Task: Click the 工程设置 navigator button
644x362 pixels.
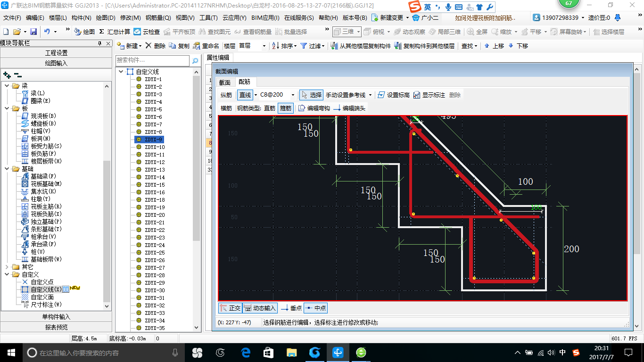Action: pos(56,53)
